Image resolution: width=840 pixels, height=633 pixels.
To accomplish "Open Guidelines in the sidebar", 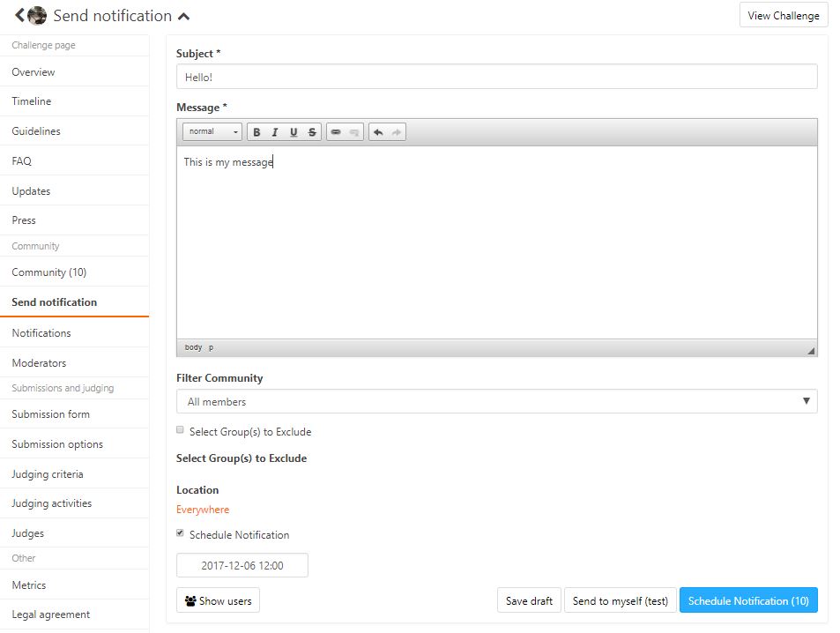I will click(x=74, y=130).
